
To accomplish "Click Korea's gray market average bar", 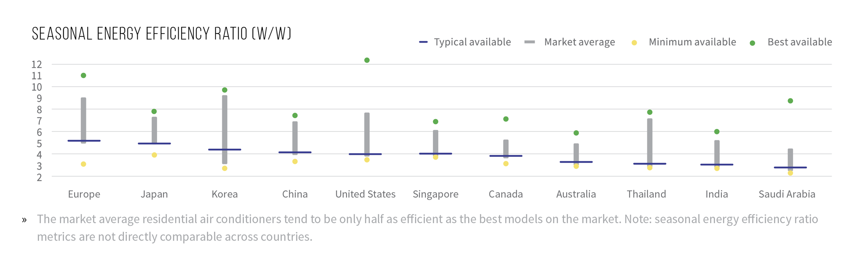I will pos(224,130).
